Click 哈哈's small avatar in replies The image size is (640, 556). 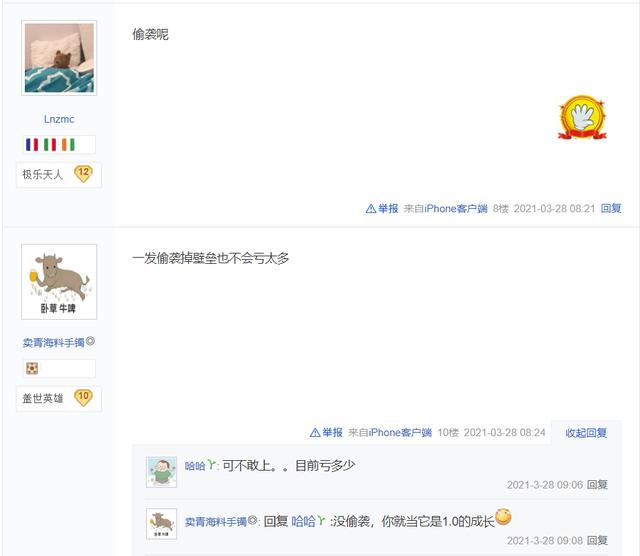162,472
